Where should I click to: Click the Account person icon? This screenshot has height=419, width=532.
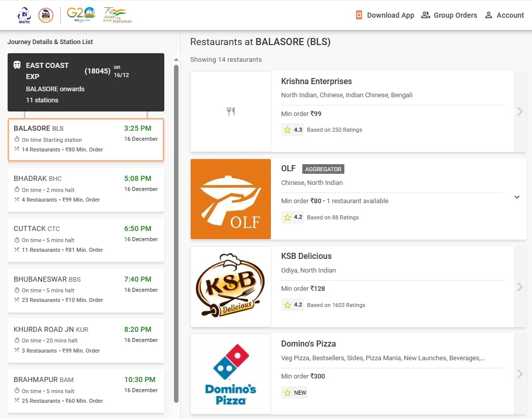point(488,15)
